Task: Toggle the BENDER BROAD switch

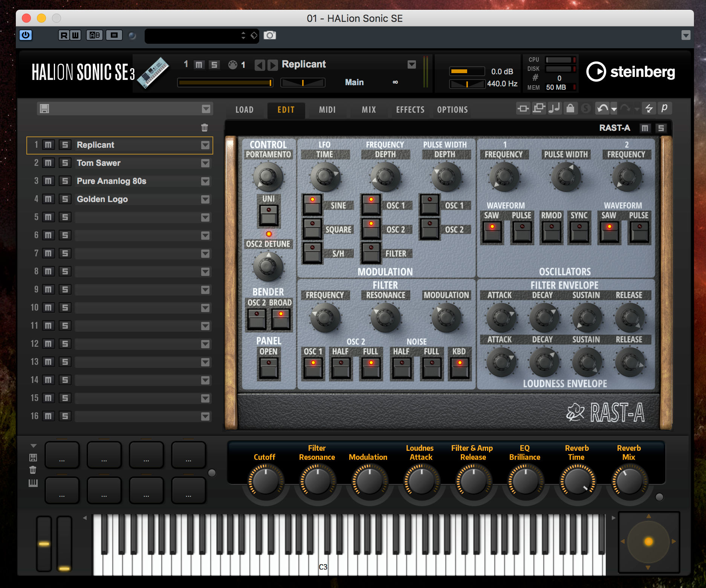Action: pos(281,319)
